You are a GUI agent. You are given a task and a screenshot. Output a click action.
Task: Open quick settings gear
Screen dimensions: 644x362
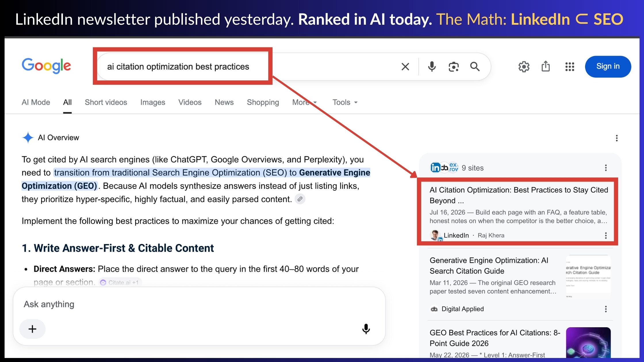click(x=524, y=67)
